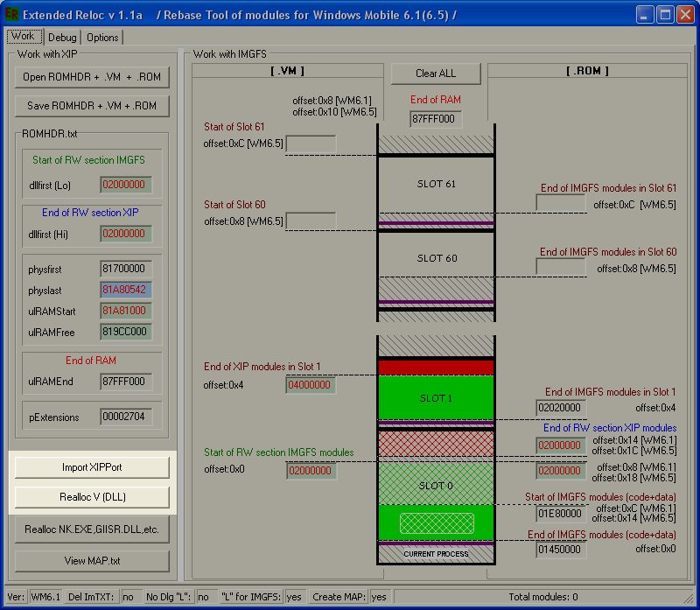Select the physfirst field 81700000
This screenshot has width=700, height=610.
pyautogui.click(x=126, y=269)
